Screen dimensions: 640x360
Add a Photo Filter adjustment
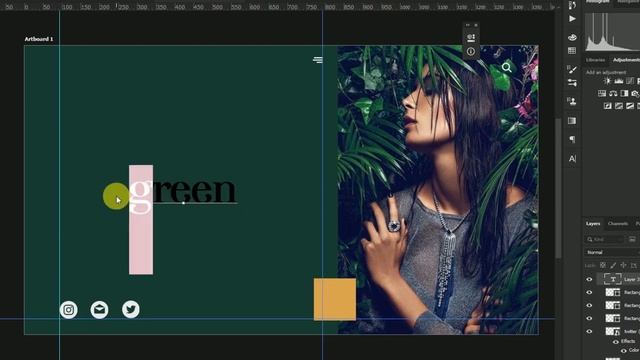(x=635, y=93)
